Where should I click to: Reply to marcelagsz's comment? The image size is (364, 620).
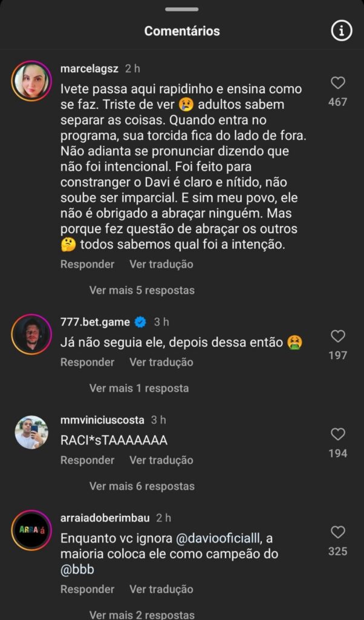87,264
